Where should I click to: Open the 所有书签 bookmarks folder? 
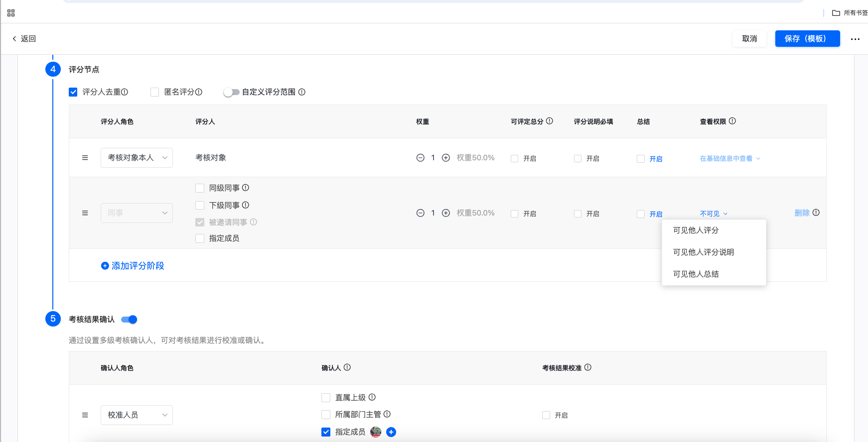coord(850,13)
